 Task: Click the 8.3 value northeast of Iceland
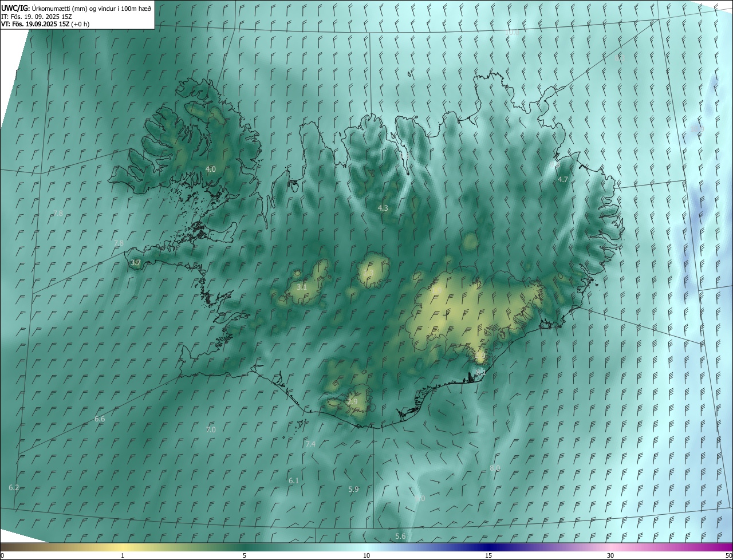coord(620,58)
